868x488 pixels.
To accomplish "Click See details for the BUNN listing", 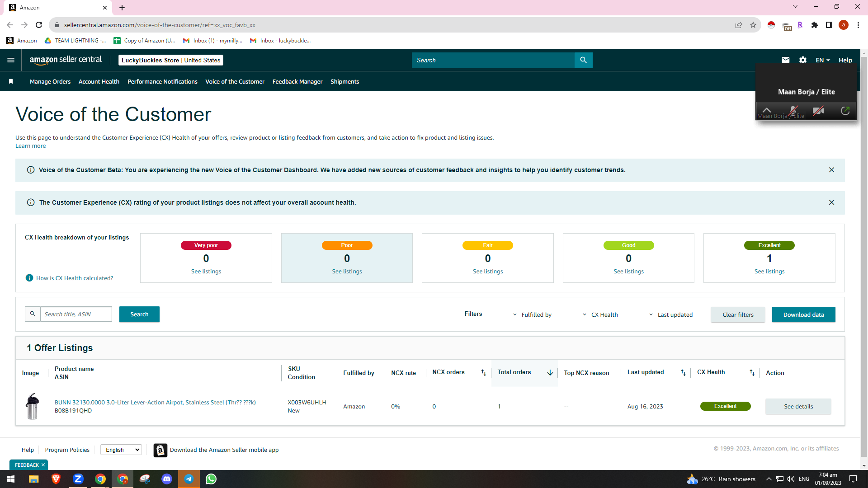I will click(x=798, y=406).
